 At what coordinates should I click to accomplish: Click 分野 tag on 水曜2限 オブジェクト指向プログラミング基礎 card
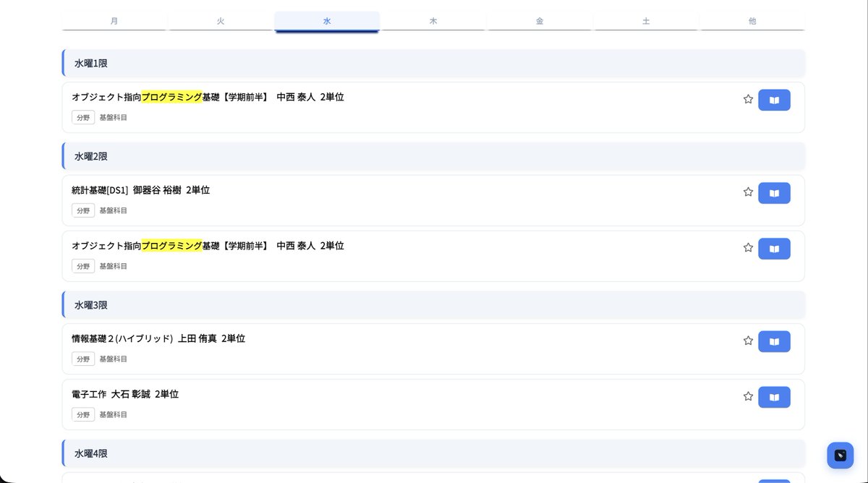pos(83,266)
